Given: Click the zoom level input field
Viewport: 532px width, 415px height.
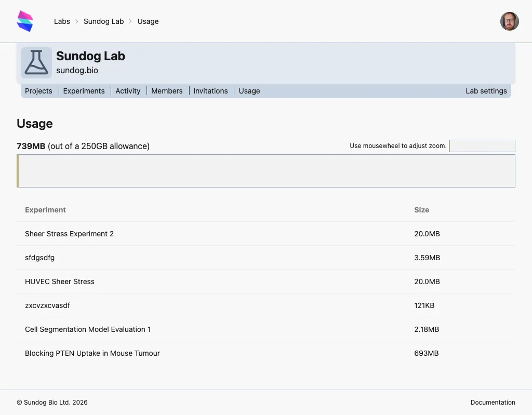Looking at the screenshot, I should pos(482,146).
